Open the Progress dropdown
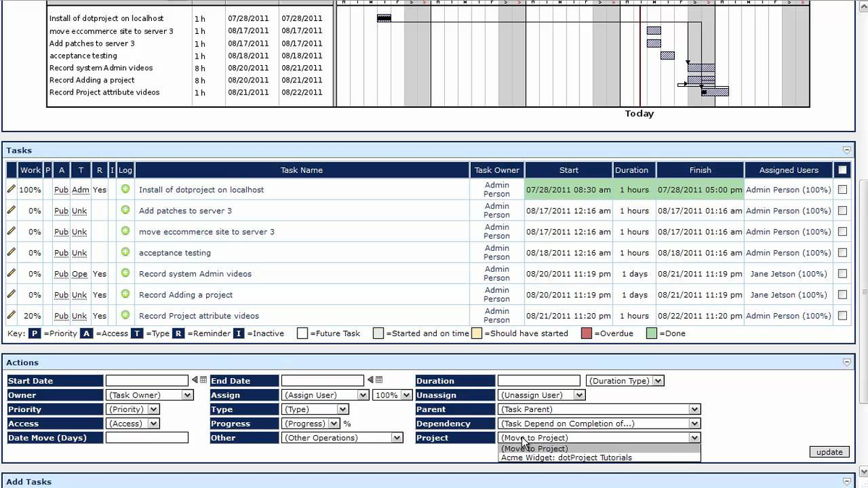 (311, 424)
